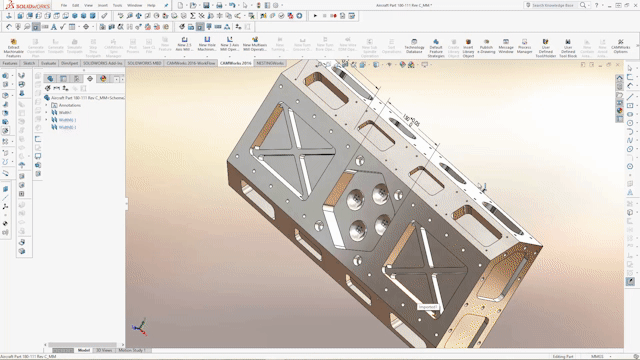
Task: Switch to the Evaluate tab
Action: click(48, 63)
